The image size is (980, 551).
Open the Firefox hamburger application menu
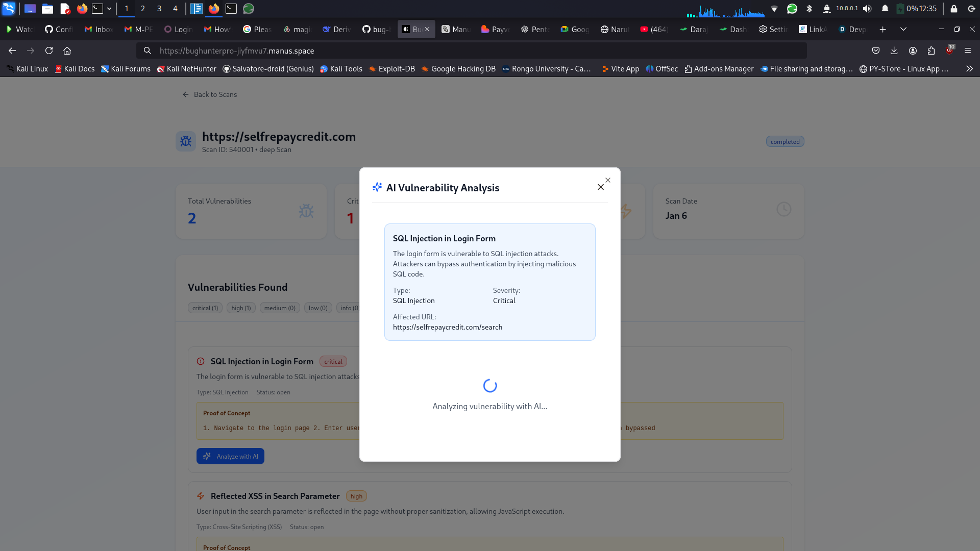tap(968, 51)
